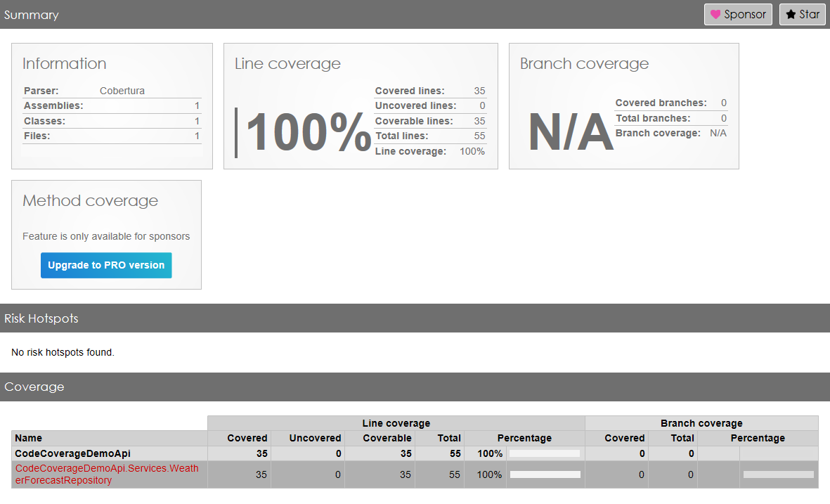
Task: Click the pink heart Sponsor icon
Action: pyautogui.click(x=715, y=14)
